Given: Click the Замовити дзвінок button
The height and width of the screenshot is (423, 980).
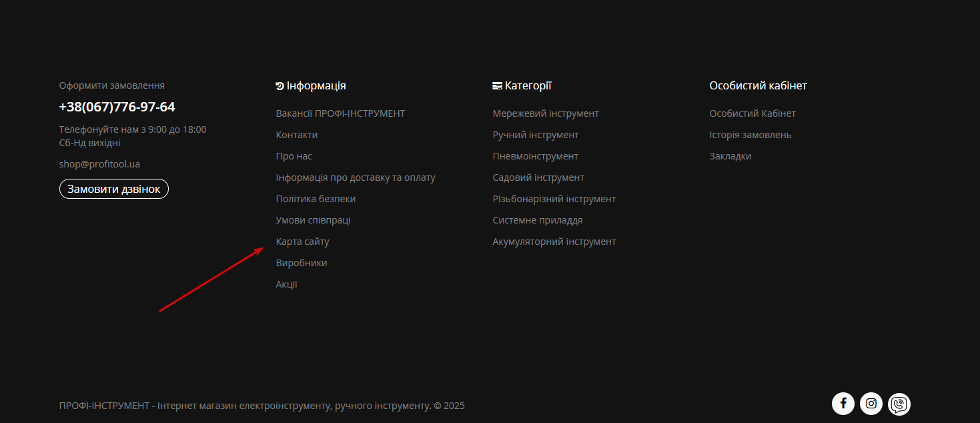Looking at the screenshot, I should point(114,189).
